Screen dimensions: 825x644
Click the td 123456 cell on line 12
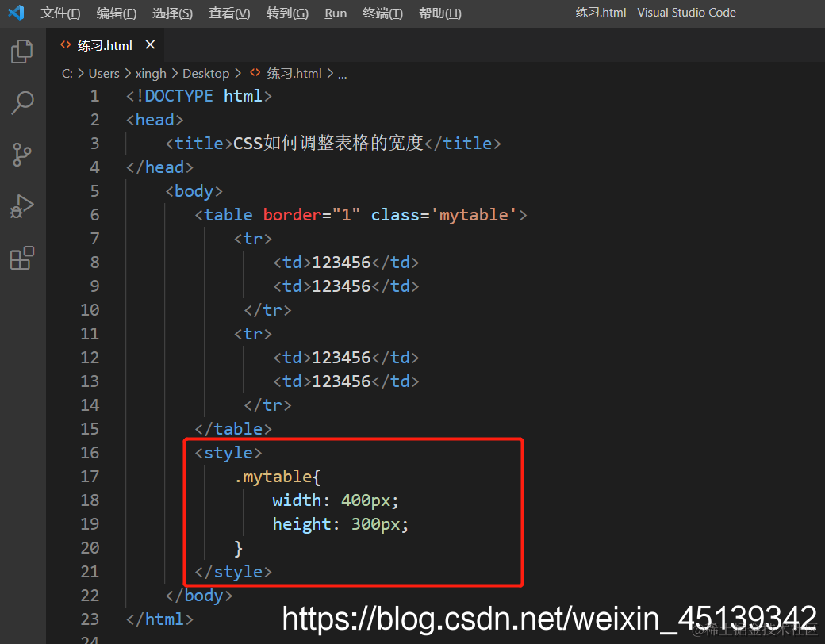346,357
